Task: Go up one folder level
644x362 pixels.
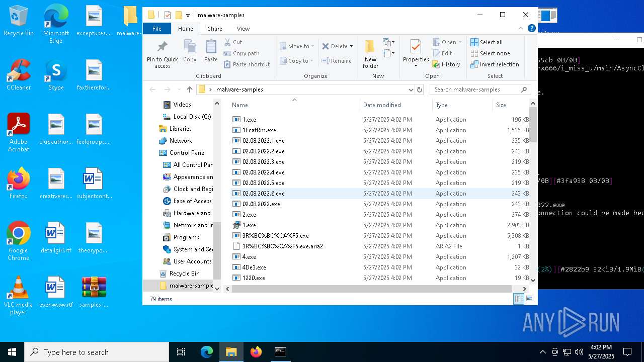Action: point(189,89)
